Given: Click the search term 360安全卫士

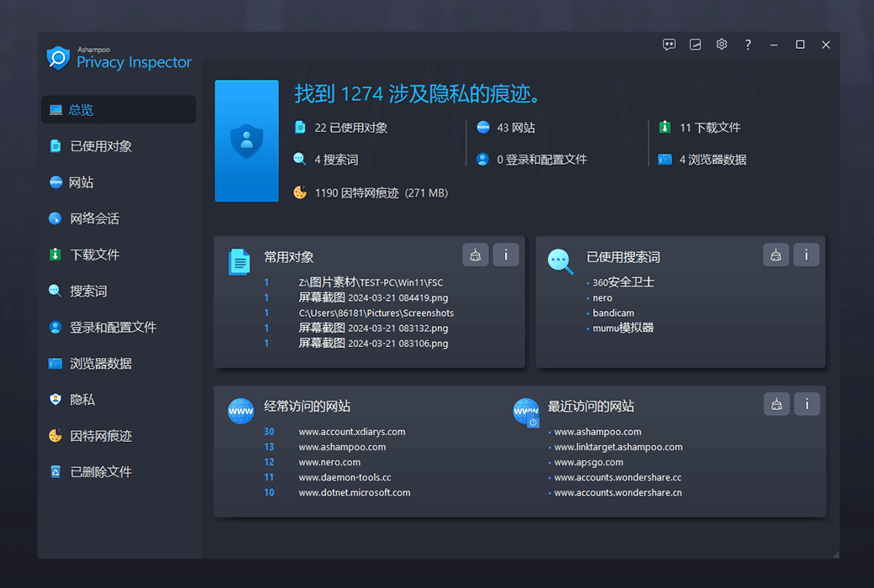Looking at the screenshot, I should click(x=624, y=282).
